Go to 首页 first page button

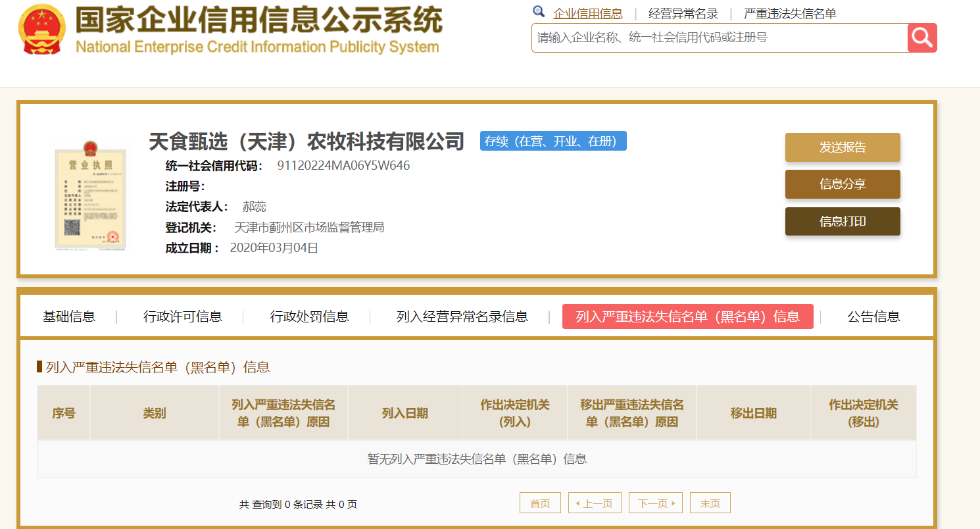[x=540, y=503]
